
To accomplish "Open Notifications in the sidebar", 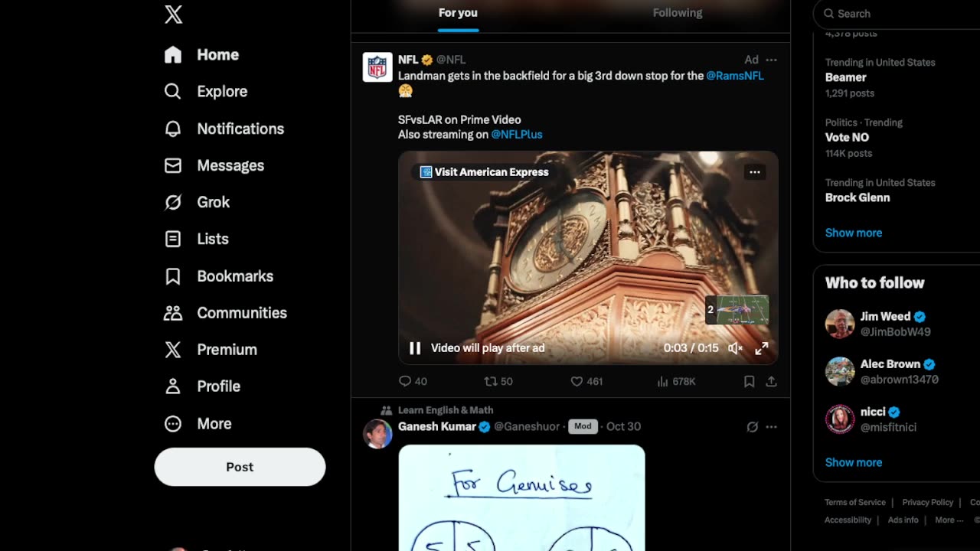I will (224, 129).
